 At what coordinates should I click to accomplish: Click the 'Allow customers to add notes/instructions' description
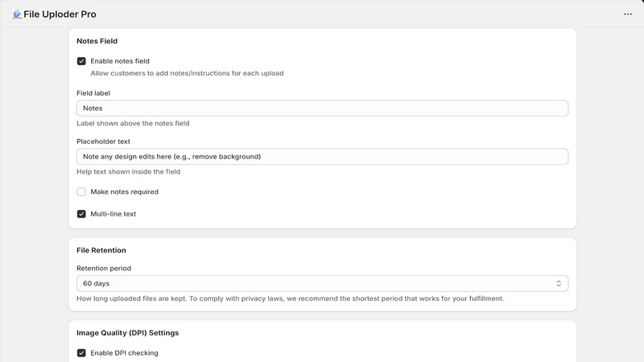[x=187, y=73]
